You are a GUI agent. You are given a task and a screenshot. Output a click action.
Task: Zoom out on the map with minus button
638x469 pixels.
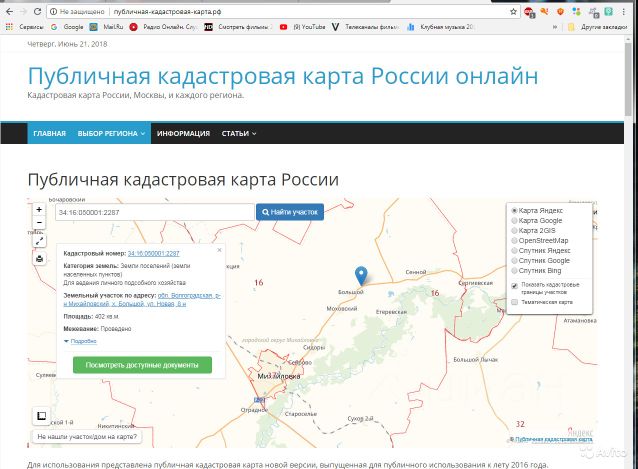tap(39, 223)
